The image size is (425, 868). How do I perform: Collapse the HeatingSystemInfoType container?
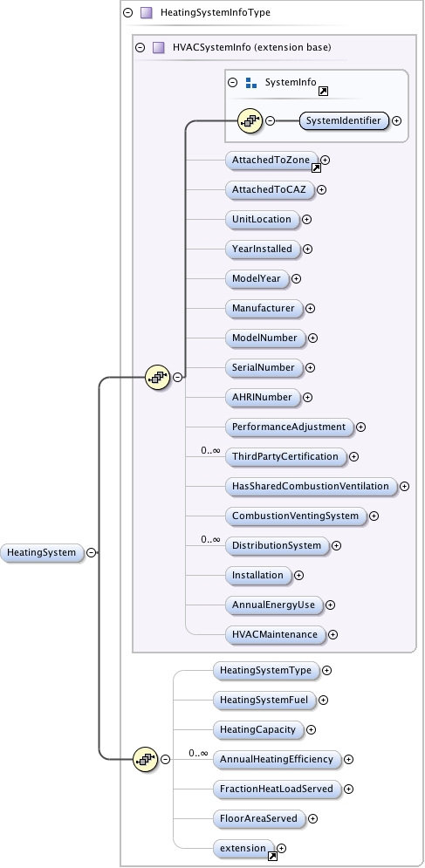128,12
